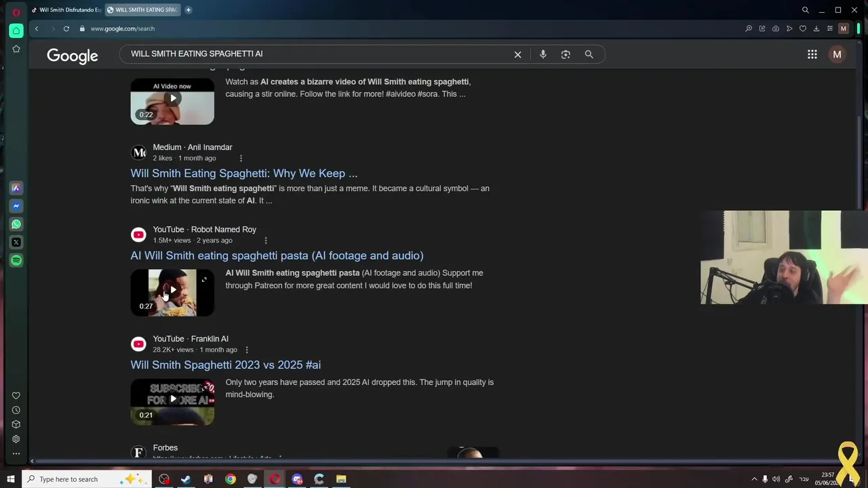
Task: Open the taskbar volume speaker icon
Action: (776, 479)
